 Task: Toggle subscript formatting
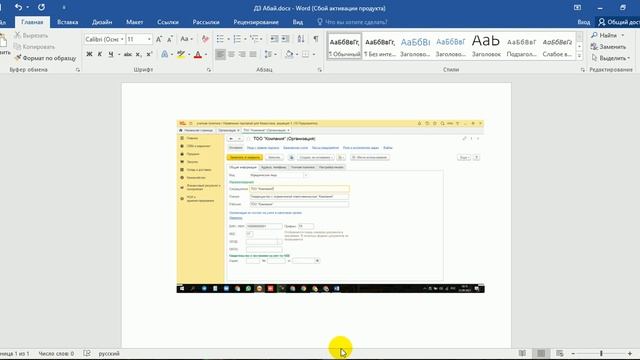[139, 54]
